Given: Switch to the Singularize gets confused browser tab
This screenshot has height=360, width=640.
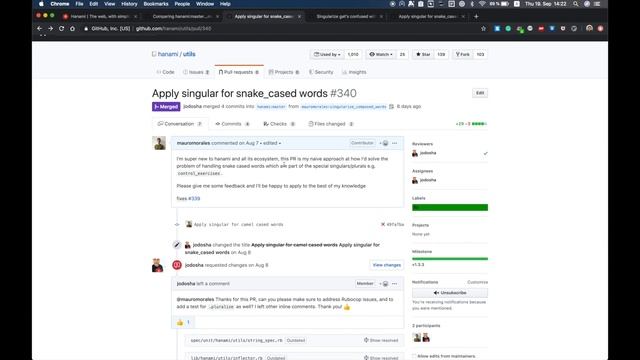Looking at the screenshot, I should 345,16.
